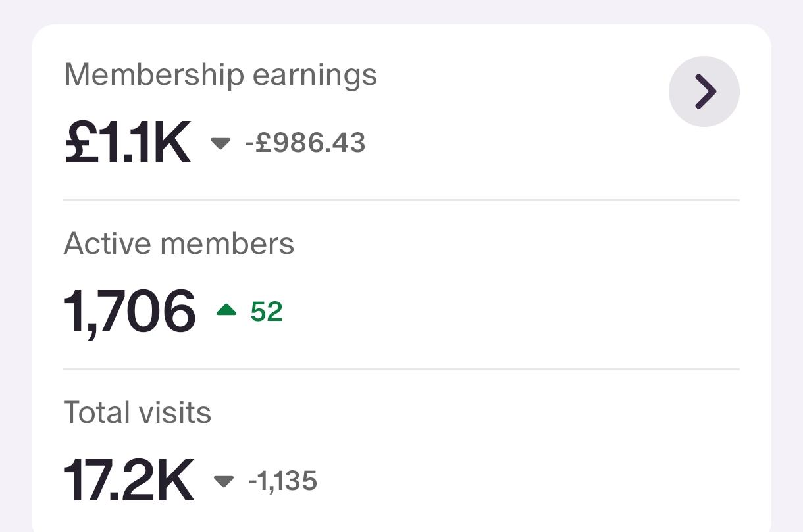This screenshot has width=803, height=532.
Task: Click the purple background above the stats card
Action: [401, 11]
